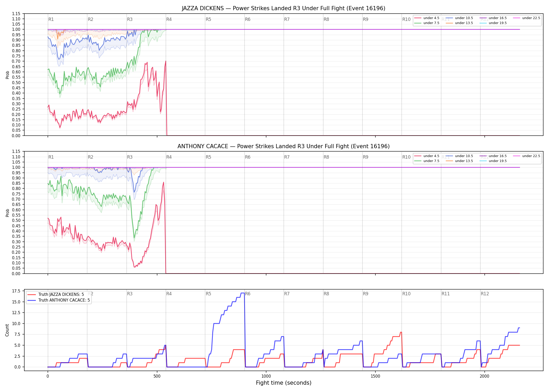
Task: Click the 1.15 tick label in Jazza Dickens chart
Action: tap(16, 14)
